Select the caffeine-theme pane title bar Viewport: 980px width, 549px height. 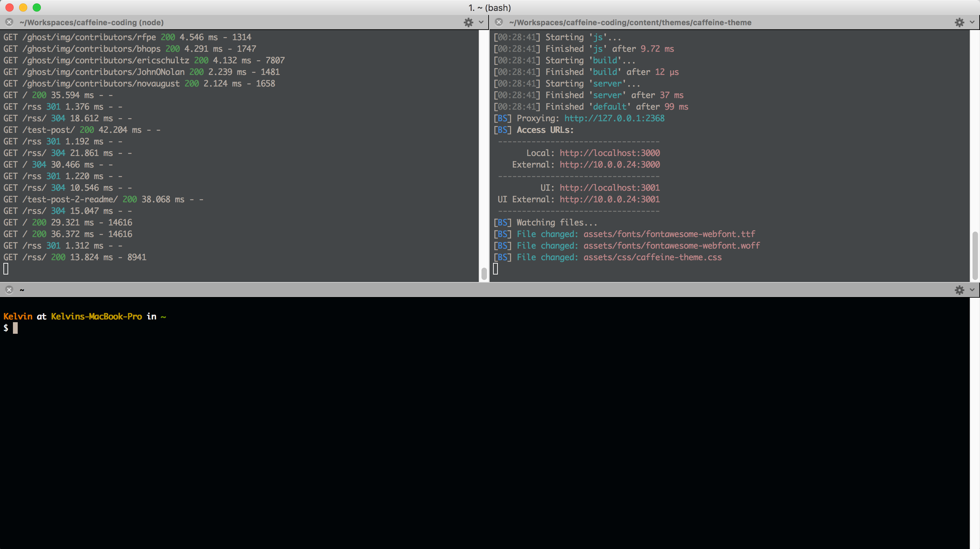point(630,22)
